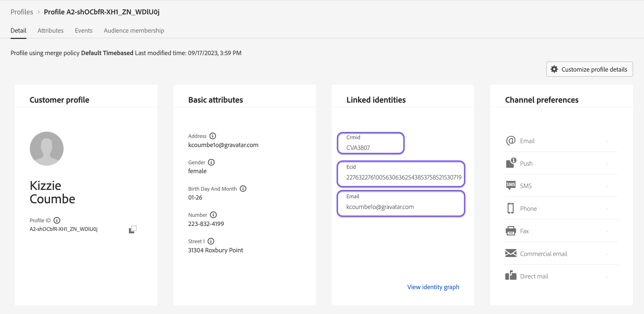
Task: Open the Birth Day And Month info icon
Action: (x=243, y=189)
